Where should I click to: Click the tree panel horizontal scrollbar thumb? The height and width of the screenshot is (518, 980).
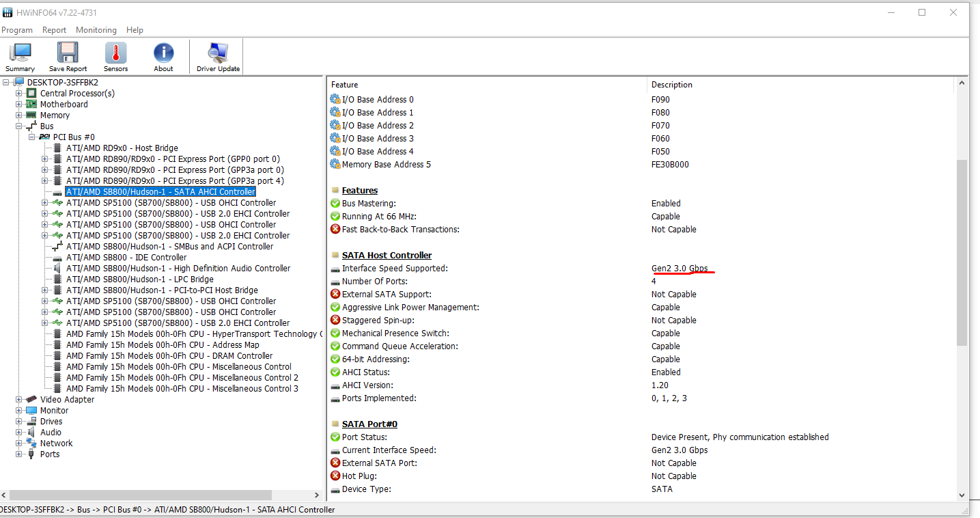(x=140, y=495)
